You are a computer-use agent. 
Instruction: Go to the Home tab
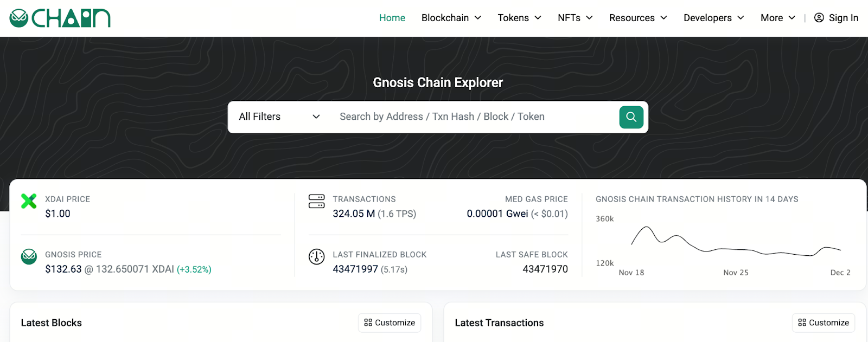[x=392, y=18]
